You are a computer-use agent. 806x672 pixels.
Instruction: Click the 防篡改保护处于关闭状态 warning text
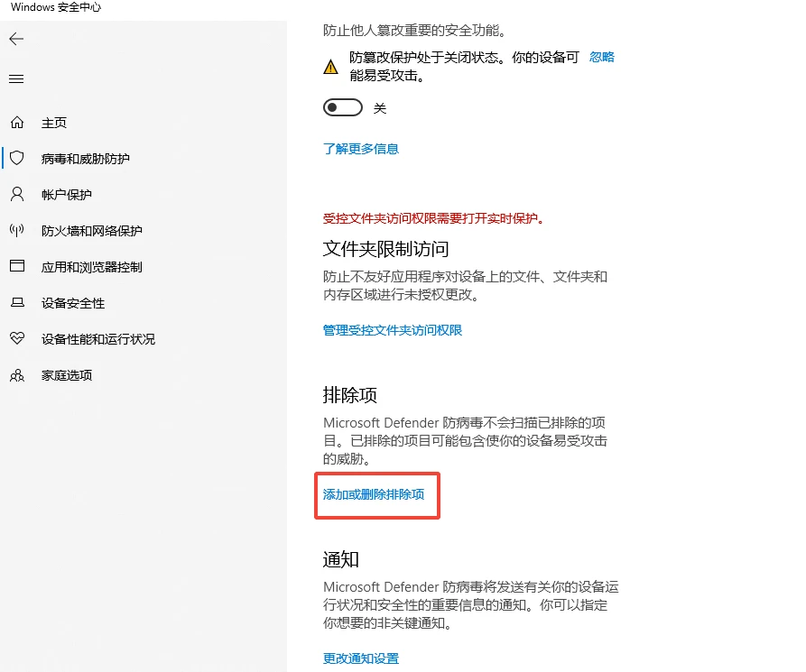[x=464, y=66]
